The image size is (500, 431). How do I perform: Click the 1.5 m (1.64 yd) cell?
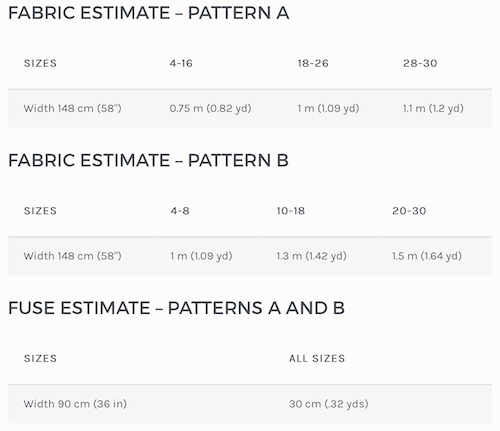click(427, 256)
